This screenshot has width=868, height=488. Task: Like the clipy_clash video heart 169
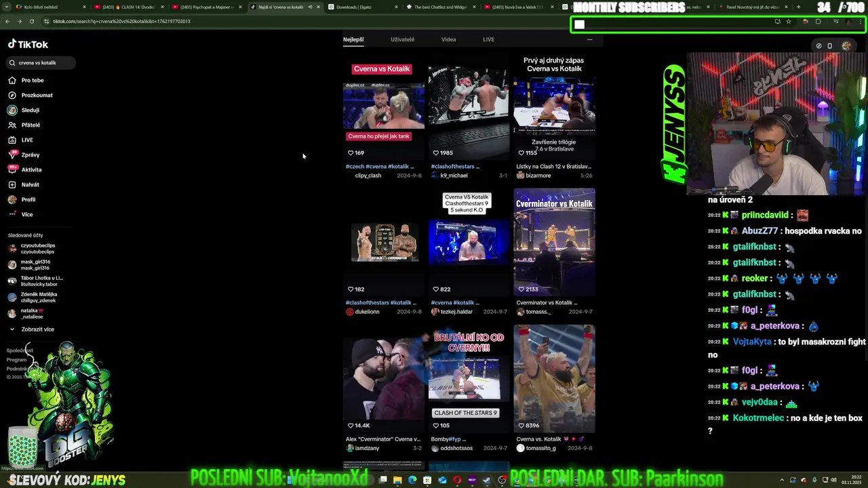(351, 152)
